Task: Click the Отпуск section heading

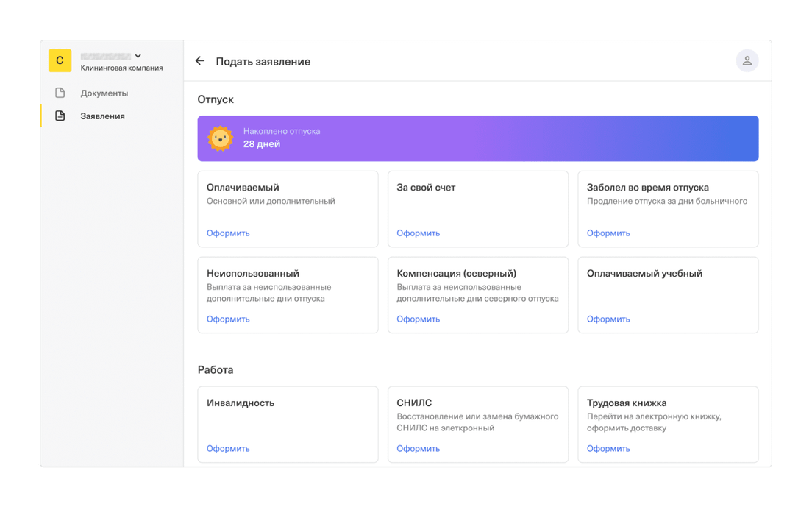Action: 216,99
